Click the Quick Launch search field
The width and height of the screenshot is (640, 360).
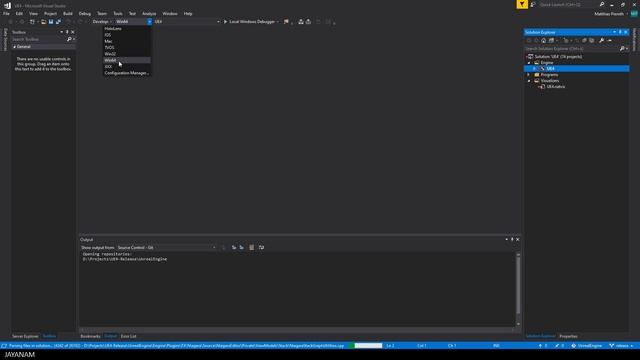click(568, 4)
